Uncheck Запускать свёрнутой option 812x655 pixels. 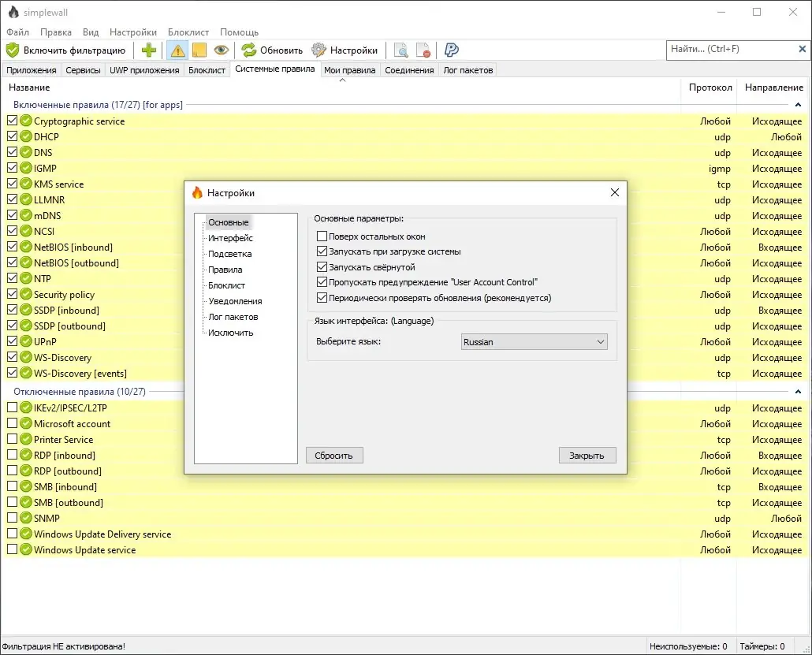[322, 267]
